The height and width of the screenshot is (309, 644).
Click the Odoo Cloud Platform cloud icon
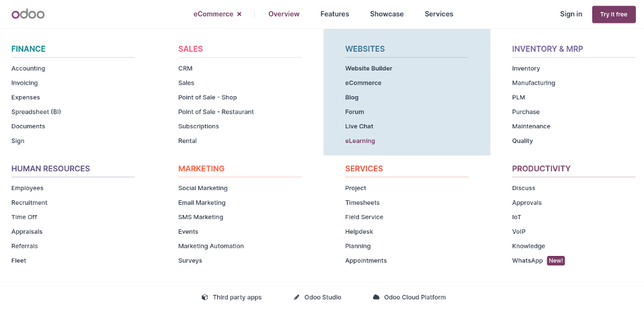pos(376,297)
